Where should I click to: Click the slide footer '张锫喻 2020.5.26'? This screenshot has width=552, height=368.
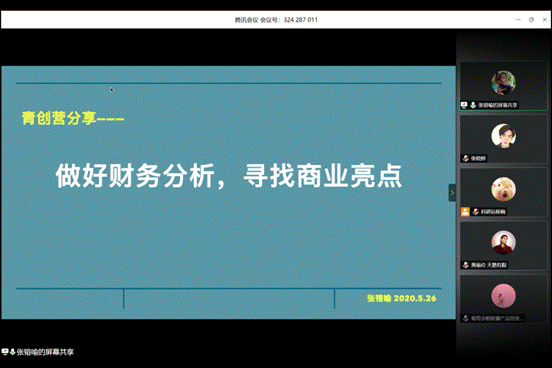[x=402, y=298]
